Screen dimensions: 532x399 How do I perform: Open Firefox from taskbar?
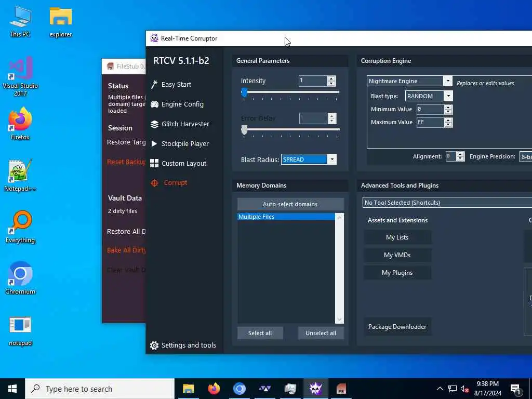[214, 389]
